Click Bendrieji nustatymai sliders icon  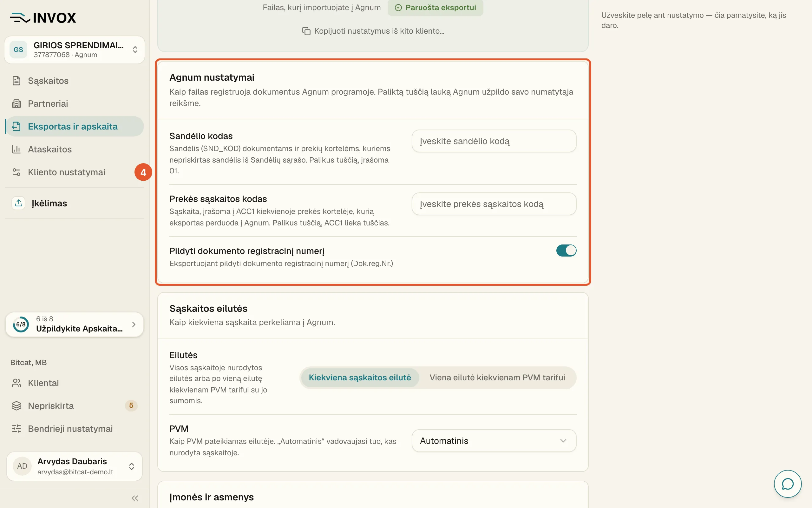click(x=16, y=429)
